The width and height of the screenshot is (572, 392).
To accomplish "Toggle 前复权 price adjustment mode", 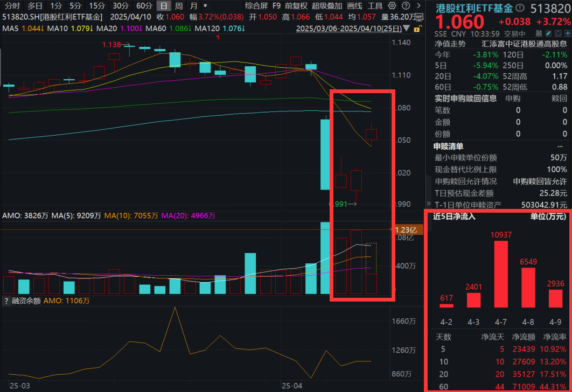I will [297, 6].
